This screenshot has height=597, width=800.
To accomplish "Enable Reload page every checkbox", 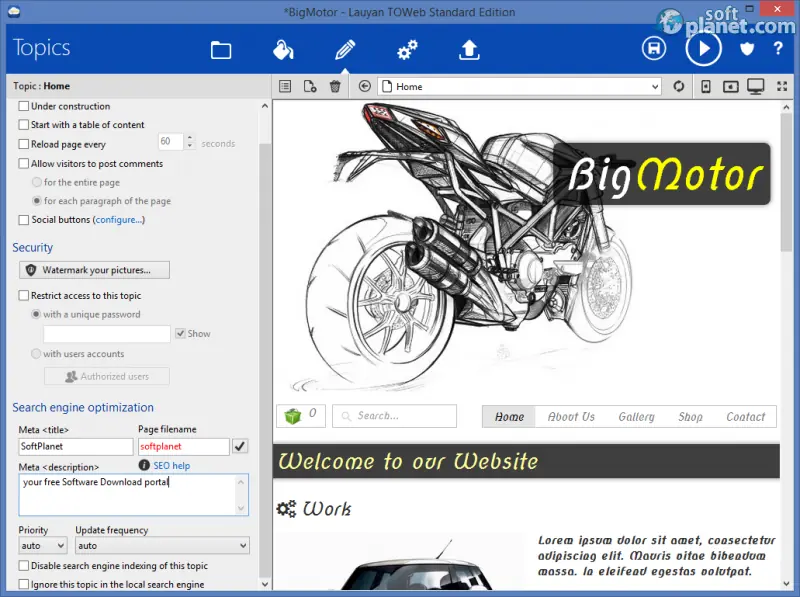I will click(23, 144).
